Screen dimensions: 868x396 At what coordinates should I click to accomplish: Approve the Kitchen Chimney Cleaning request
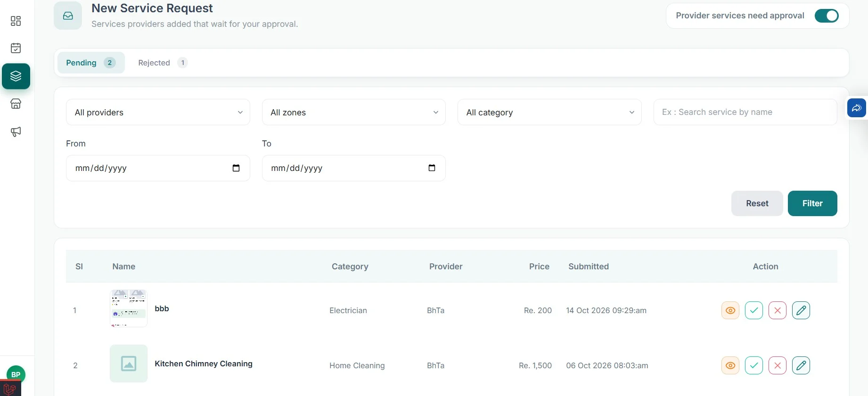coord(754,365)
